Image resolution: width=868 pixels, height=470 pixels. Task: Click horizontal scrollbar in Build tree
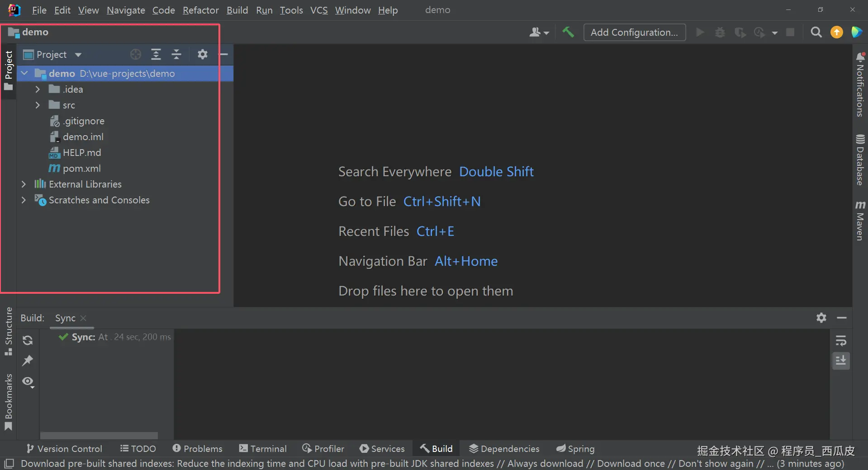99,436
